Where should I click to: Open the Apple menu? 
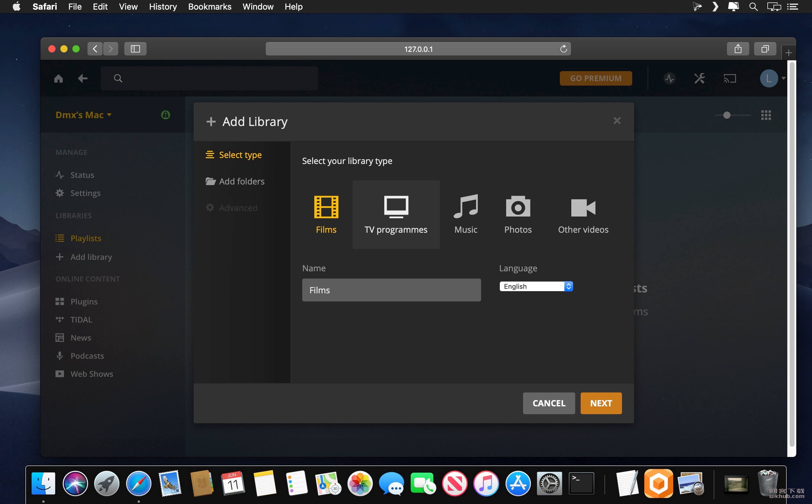tap(16, 7)
